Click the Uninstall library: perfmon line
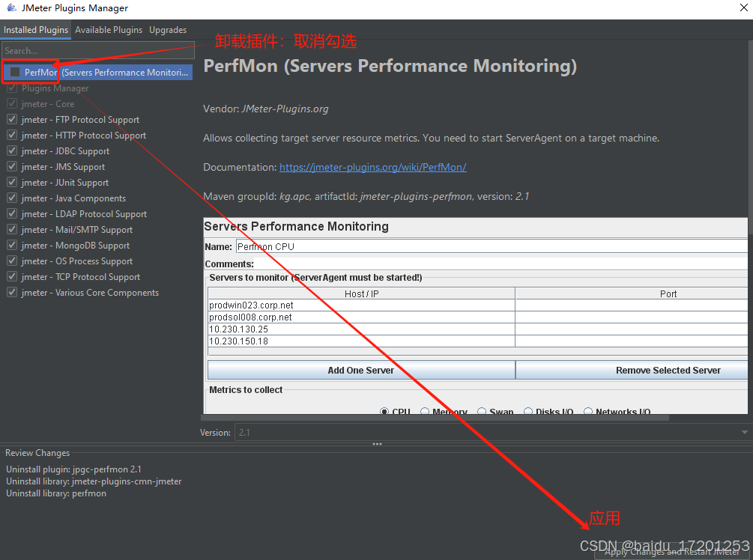Image resolution: width=753 pixels, height=560 pixels. point(56,493)
